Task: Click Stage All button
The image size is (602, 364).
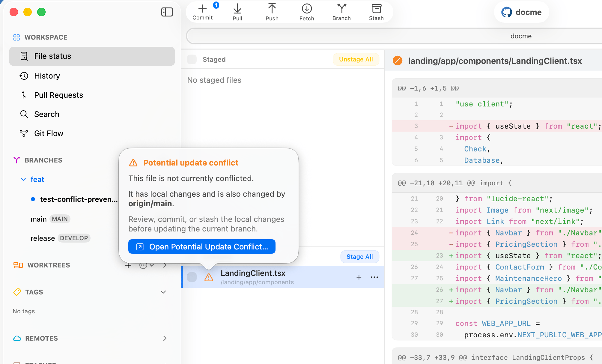Action: click(359, 257)
